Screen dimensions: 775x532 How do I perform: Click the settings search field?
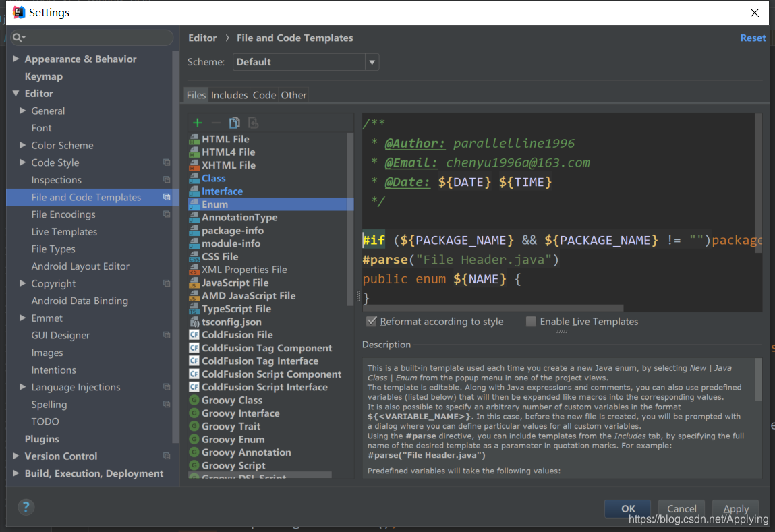[x=92, y=38]
